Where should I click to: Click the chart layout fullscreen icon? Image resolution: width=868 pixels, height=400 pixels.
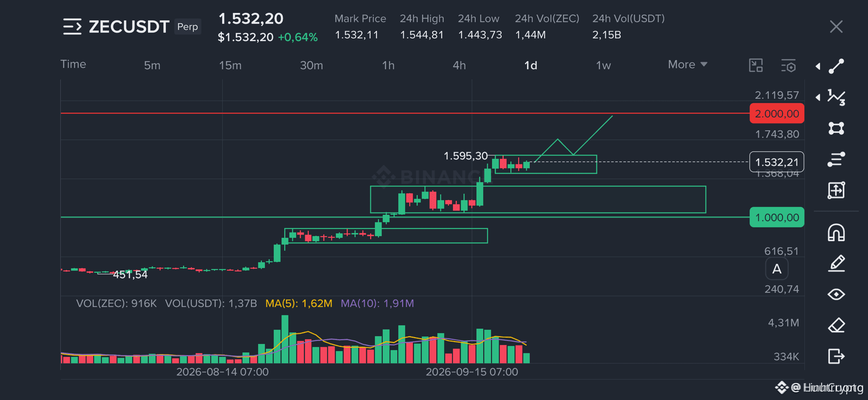(756, 65)
